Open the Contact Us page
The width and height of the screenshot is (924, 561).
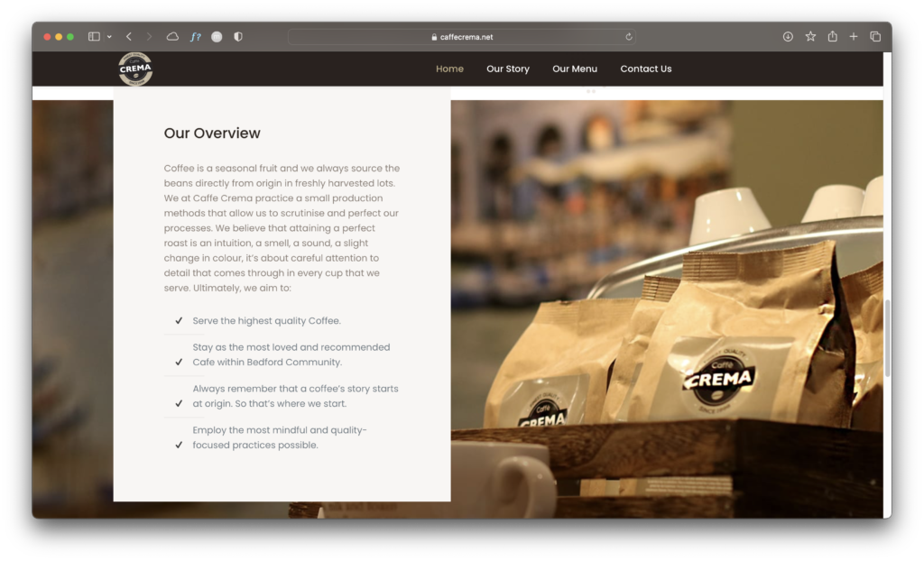pos(646,69)
